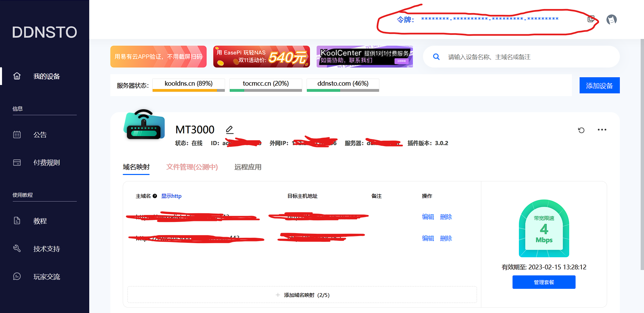Refresh the MT3000 device status

[x=581, y=130]
